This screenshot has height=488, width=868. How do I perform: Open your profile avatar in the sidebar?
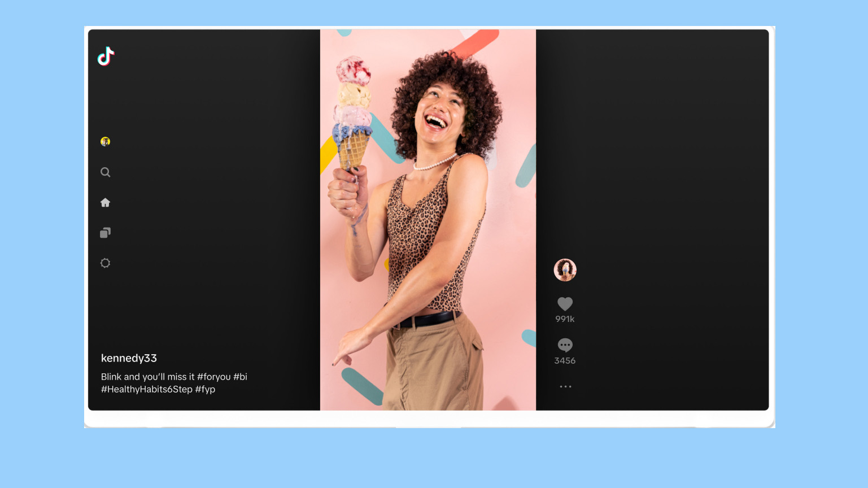coord(106,142)
